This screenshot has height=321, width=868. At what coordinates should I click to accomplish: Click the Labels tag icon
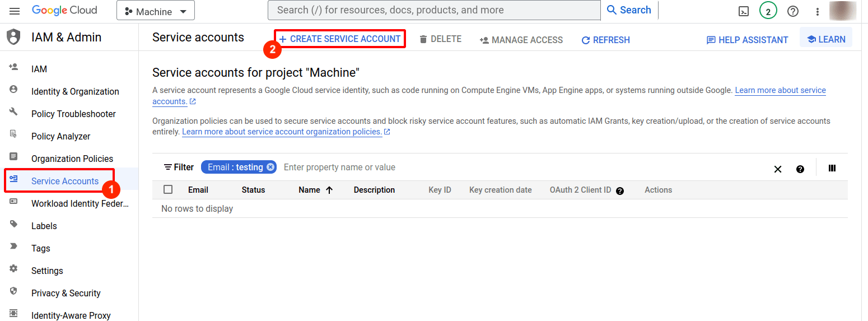coord(13,224)
